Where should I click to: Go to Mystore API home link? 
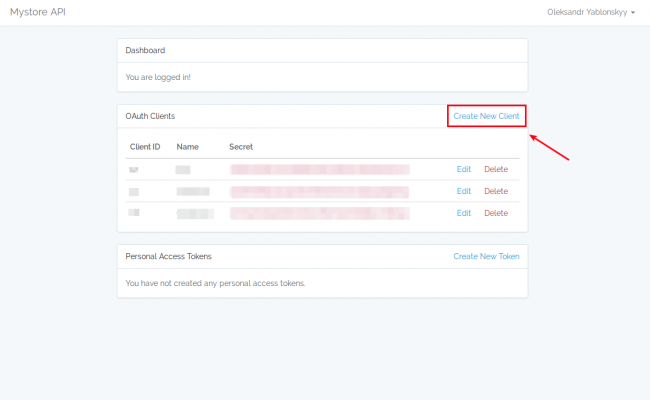(38, 12)
